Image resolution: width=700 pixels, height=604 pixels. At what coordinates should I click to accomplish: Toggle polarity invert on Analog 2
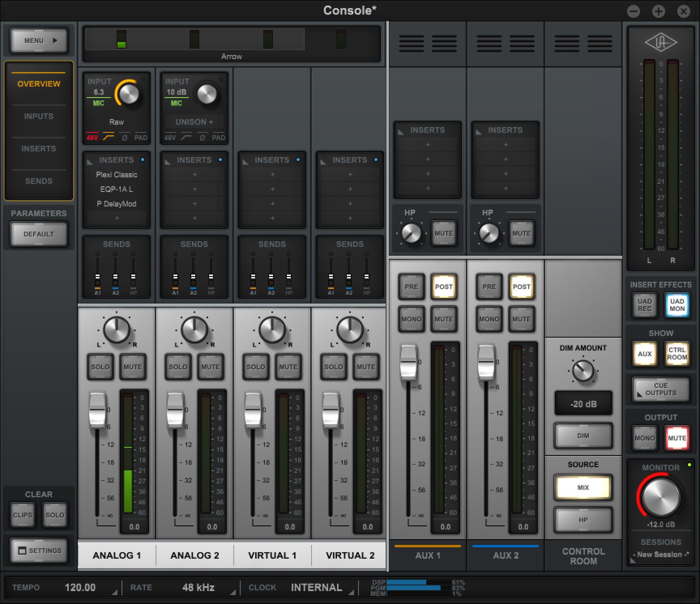tap(202, 138)
